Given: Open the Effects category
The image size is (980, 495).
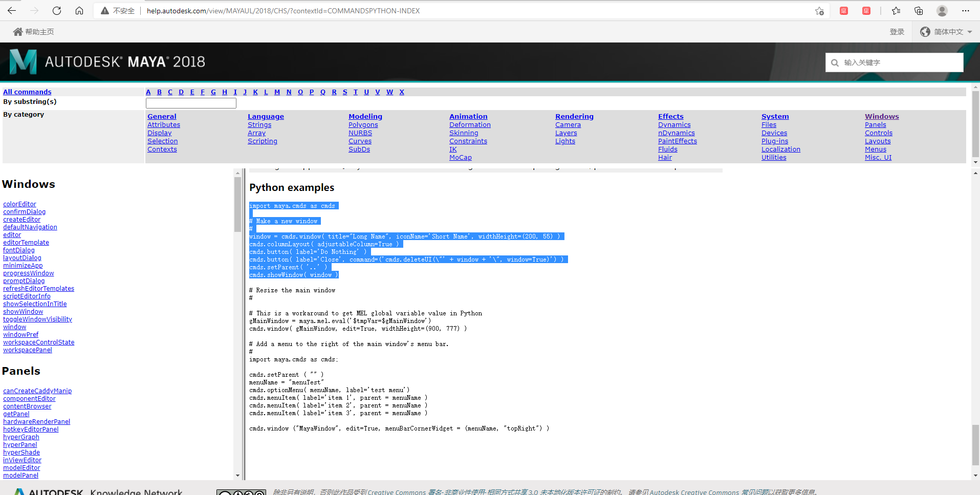Looking at the screenshot, I should click(670, 117).
